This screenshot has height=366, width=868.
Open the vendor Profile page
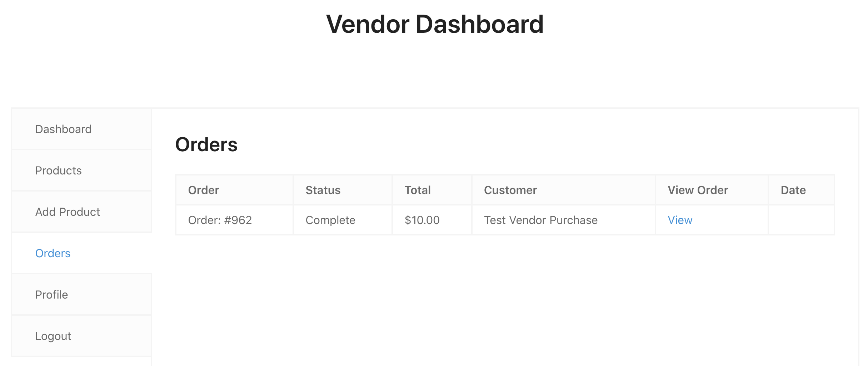pos(51,295)
